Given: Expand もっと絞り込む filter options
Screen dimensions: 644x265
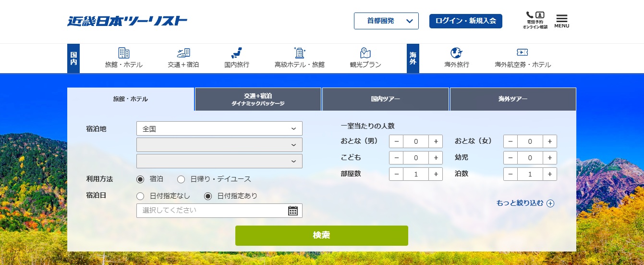Looking at the screenshot, I should (x=525, y=203).
